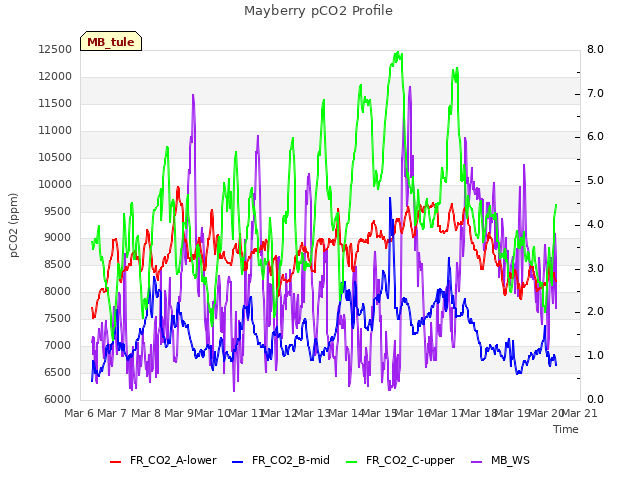Click the Mar 14 date label

[346, 413]
